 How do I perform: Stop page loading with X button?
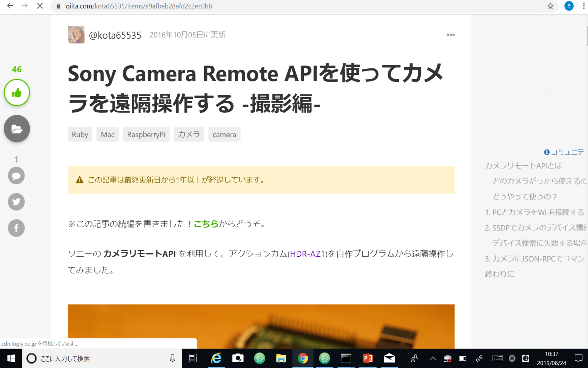tap(40, 6)
